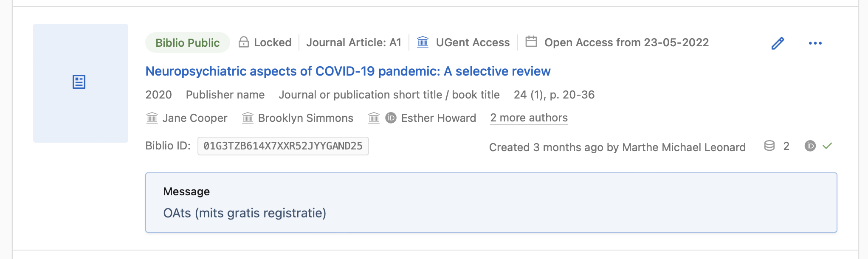
Task: Click the Journal Article: A1 label
Action: 354,42
